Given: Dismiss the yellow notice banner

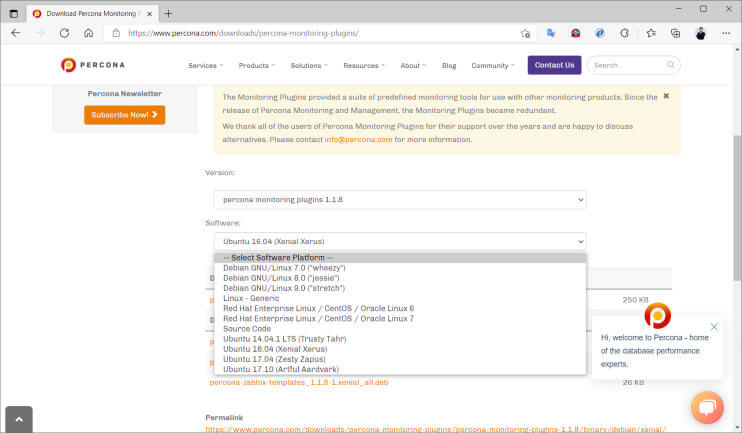Looking at the screenshot, I should coord(666,96).
